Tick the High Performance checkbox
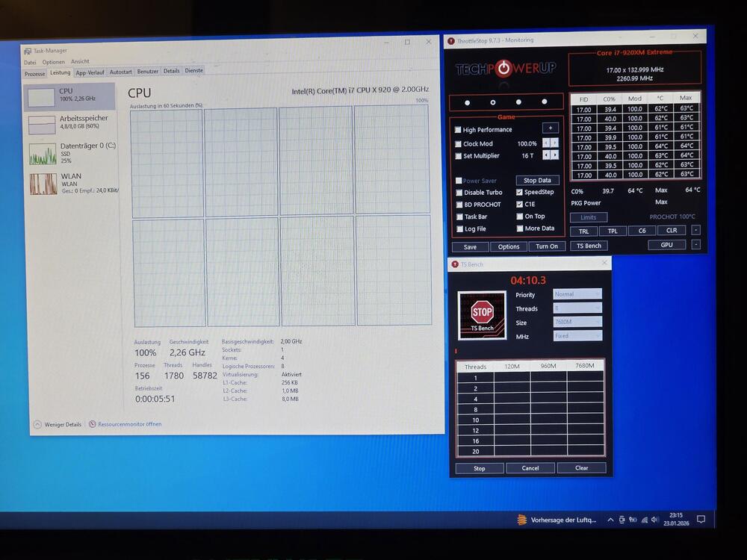 click(x=459, y=130)
